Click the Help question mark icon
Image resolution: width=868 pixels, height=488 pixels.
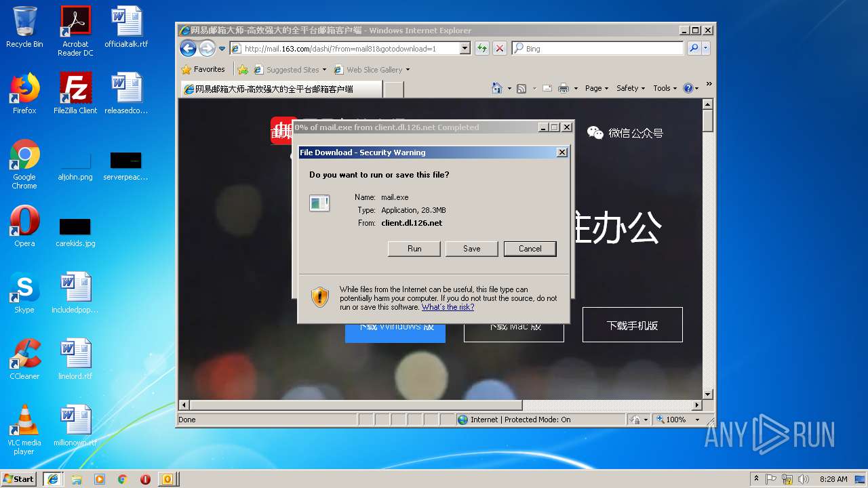coord(688,88)
